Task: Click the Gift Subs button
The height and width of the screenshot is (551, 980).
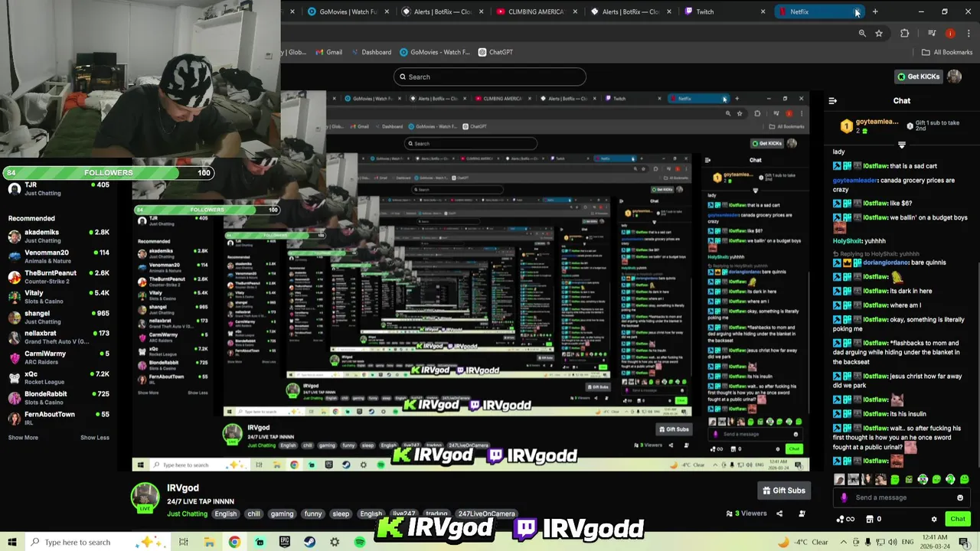Action: point(783,491)
